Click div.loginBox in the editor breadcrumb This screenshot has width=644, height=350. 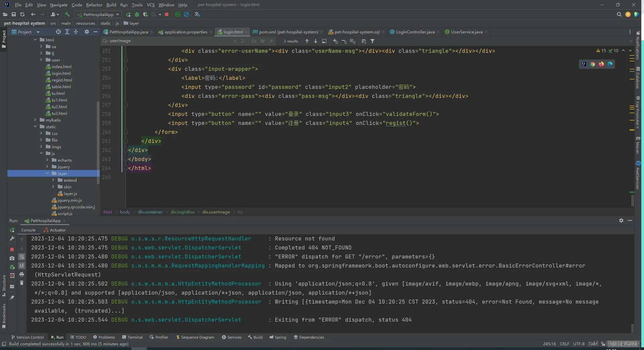click(x=182, y=212)
